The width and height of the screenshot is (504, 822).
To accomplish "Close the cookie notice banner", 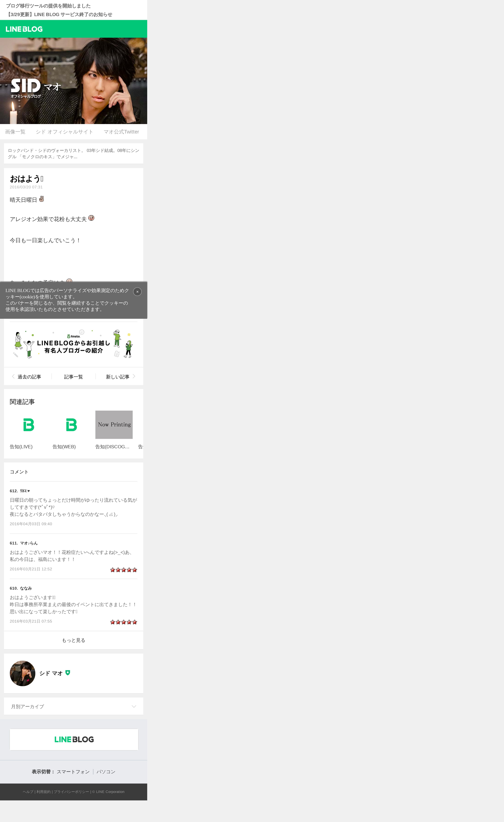I will [x=137, y=292].
